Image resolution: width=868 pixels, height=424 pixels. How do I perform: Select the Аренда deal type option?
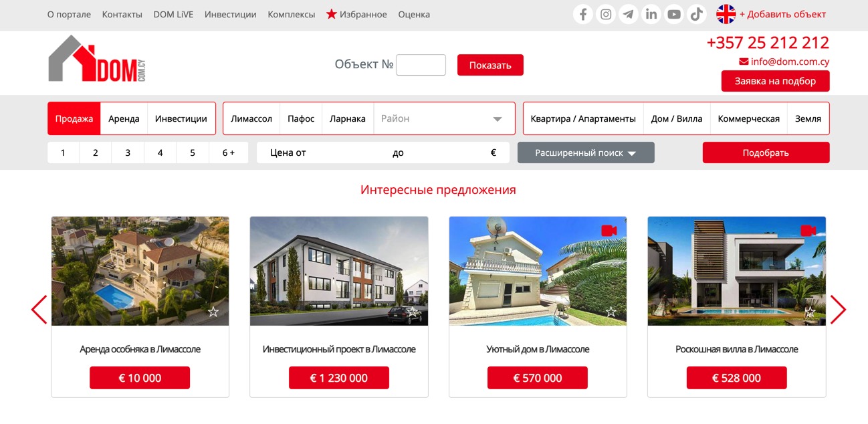[124, 118]
